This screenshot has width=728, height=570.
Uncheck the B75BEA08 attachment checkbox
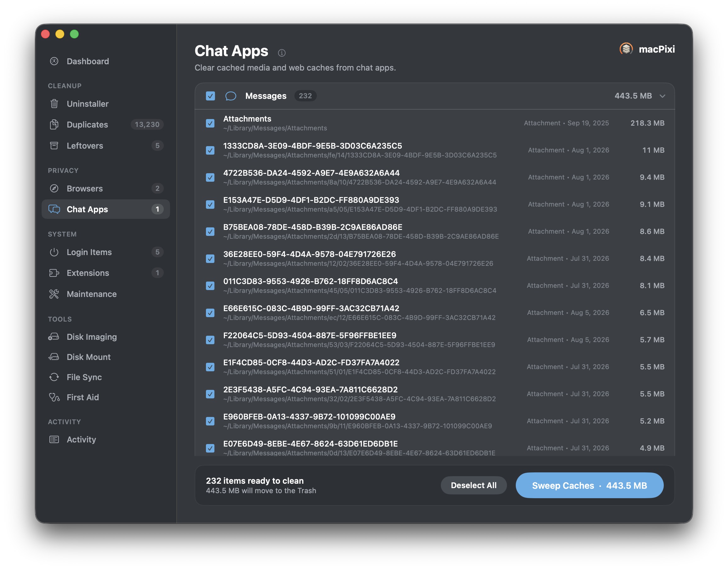pos(210,231)
